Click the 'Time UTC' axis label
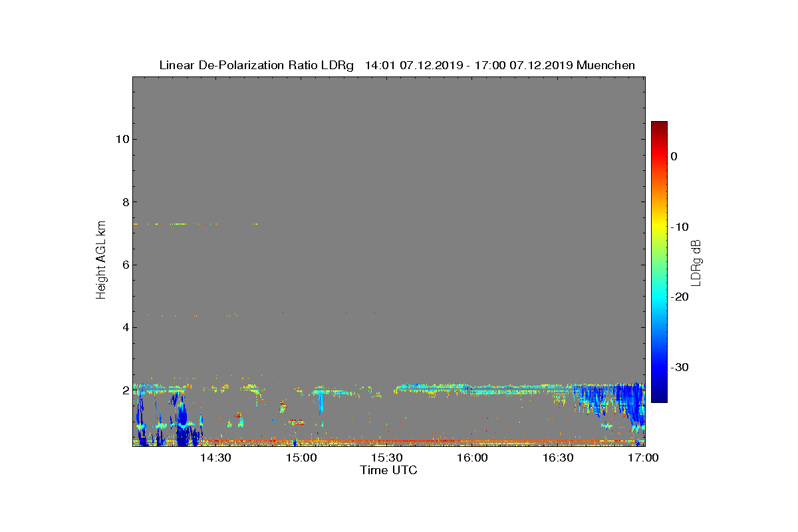This screenshot has width=798, height=532. 389,470
